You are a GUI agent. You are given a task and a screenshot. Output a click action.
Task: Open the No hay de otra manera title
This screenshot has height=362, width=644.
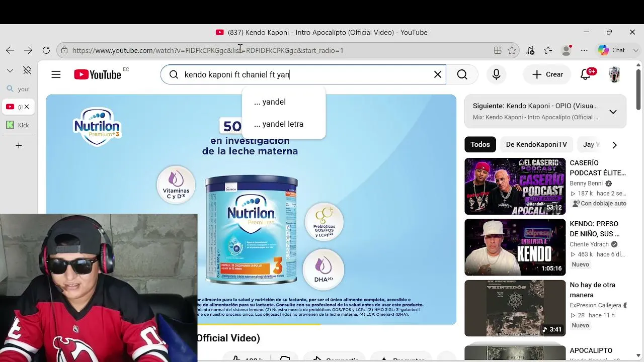(593, 290)
